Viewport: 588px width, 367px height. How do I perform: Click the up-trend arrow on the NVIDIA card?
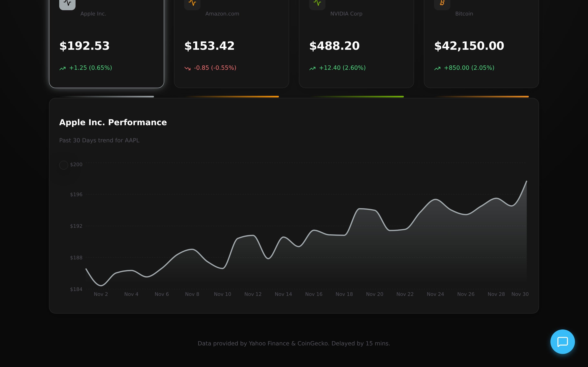coord(312,69)
